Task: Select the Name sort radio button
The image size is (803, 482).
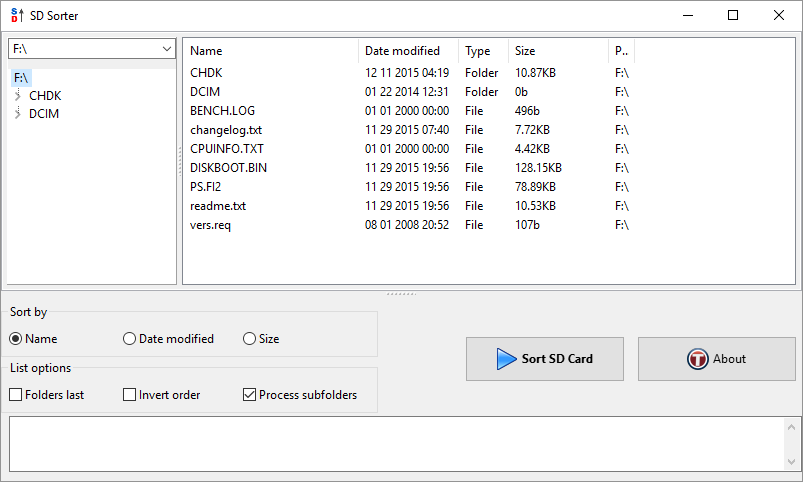Action: (16, 339)
